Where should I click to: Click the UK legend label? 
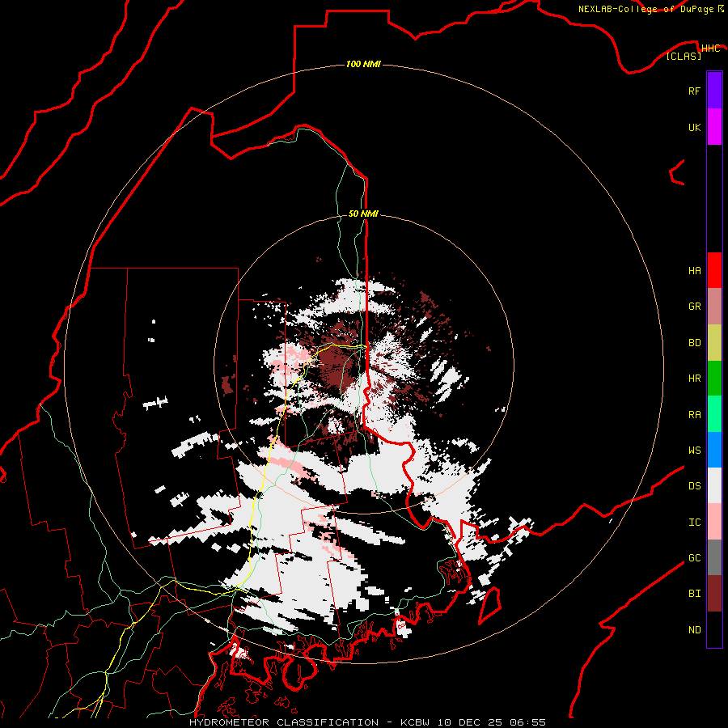point(694,127)
